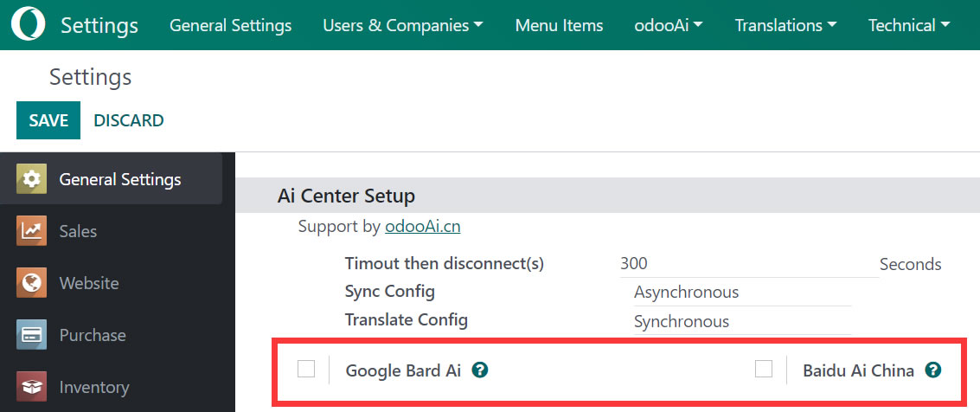The height and width of the screenshot is (412, 980).
Task: Open the Technical dropdown menu
Action: pyautogui.click(x=908, y=25)
